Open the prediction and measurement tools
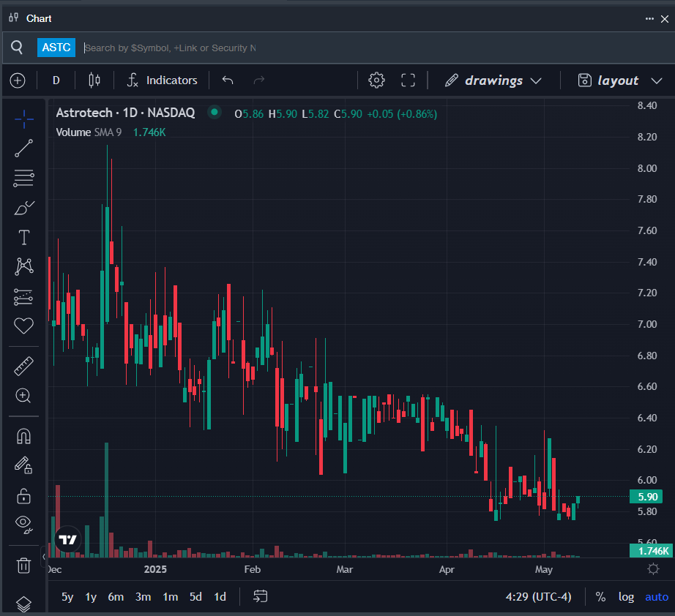Image resolution: width=675 pixels, height=616 pixels. click(23, 296)
